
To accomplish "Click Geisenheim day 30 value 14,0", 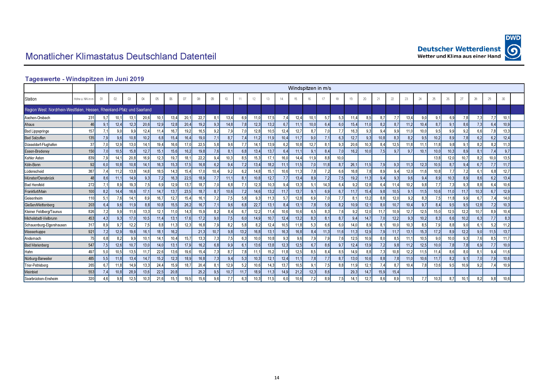I will [x=506, y=198].
